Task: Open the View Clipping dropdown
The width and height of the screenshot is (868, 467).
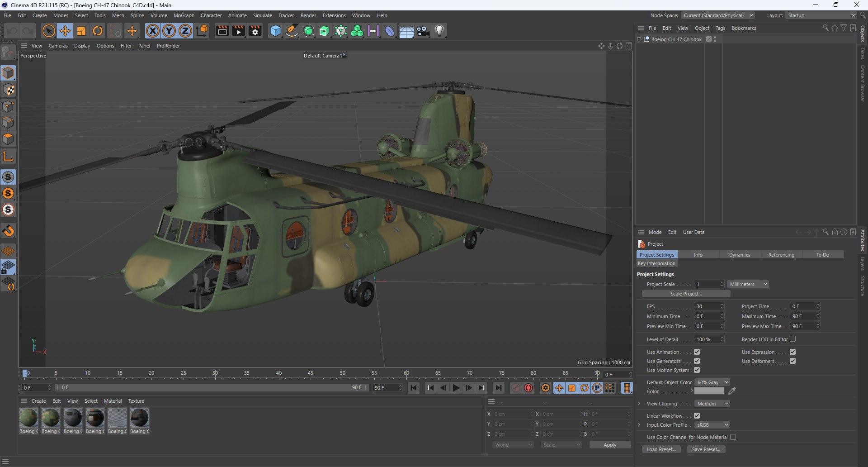Action: [x=712, y=404]
